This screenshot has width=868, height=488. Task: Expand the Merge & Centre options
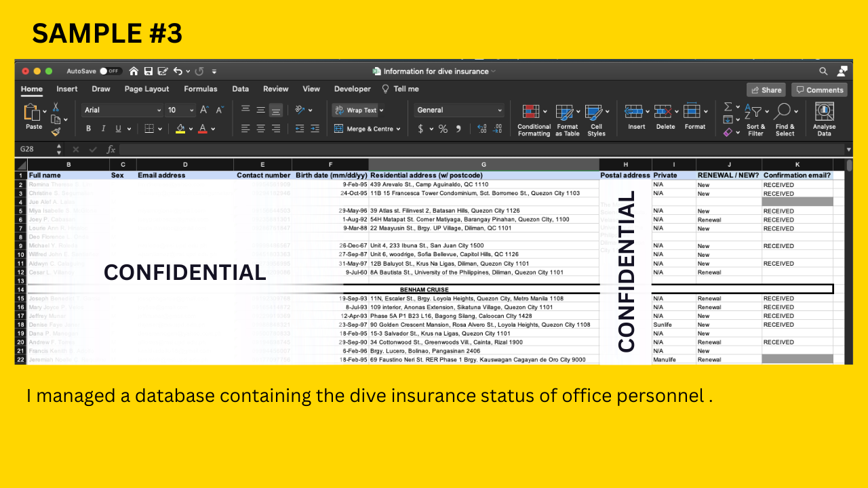tap(398, 129)
